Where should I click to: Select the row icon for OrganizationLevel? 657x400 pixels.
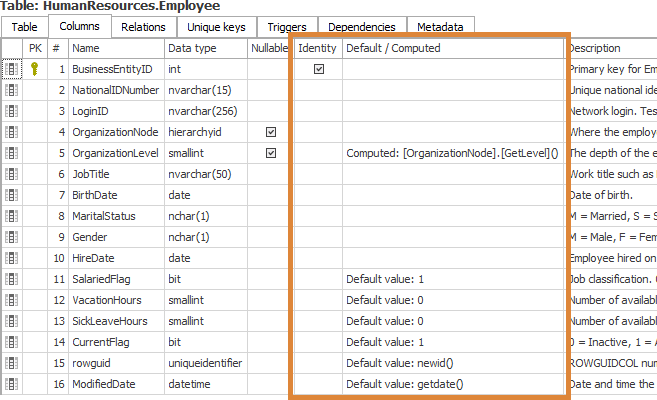12,153
